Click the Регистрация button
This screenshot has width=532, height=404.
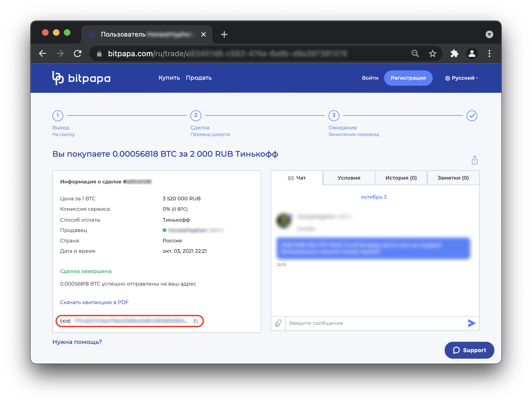[408, 78]
